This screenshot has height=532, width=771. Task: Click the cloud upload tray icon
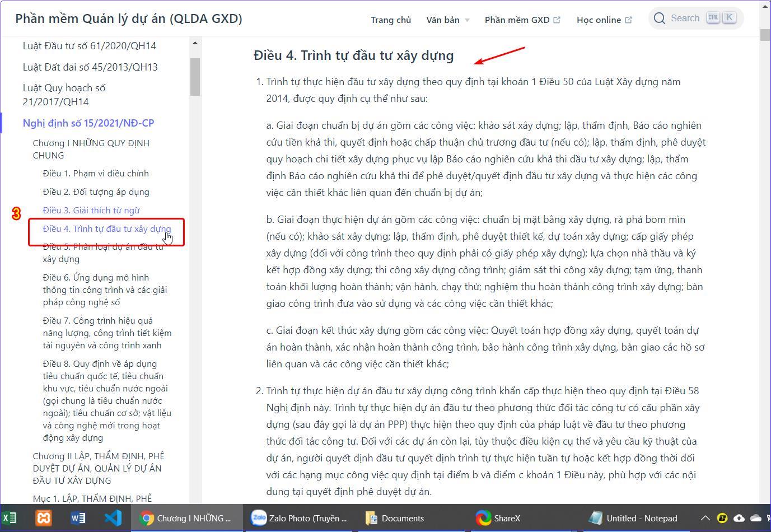(739, 518)
